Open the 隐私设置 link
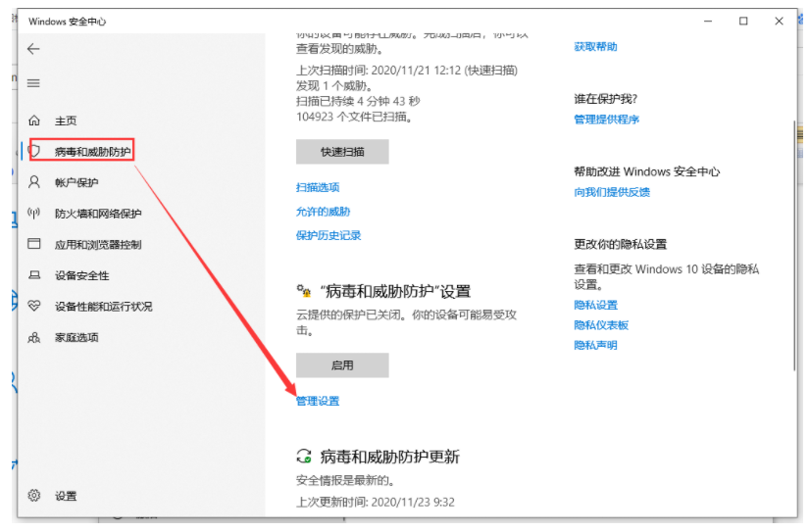Image resolution: width=809 pixels, height=532 pixels. [x=595, y=305]
